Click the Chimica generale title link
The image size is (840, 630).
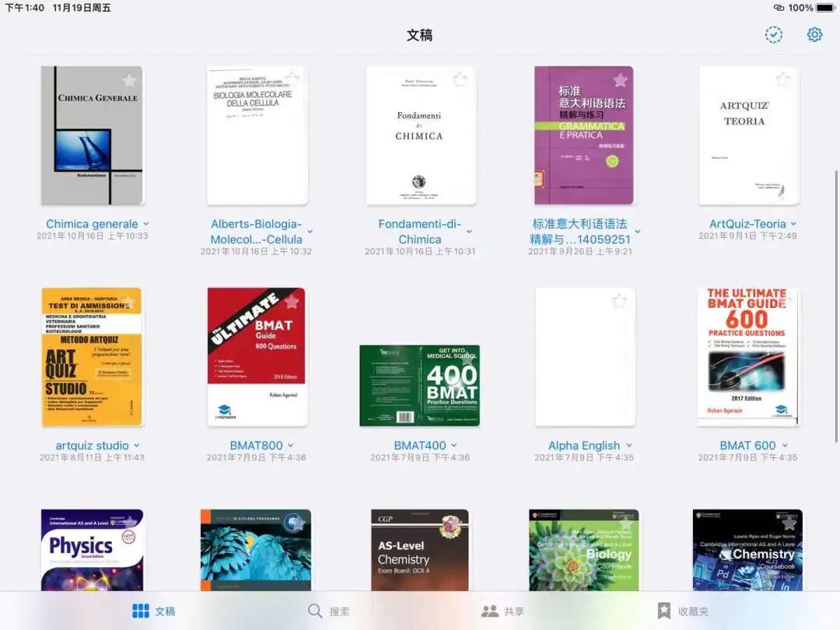point(92,224)
